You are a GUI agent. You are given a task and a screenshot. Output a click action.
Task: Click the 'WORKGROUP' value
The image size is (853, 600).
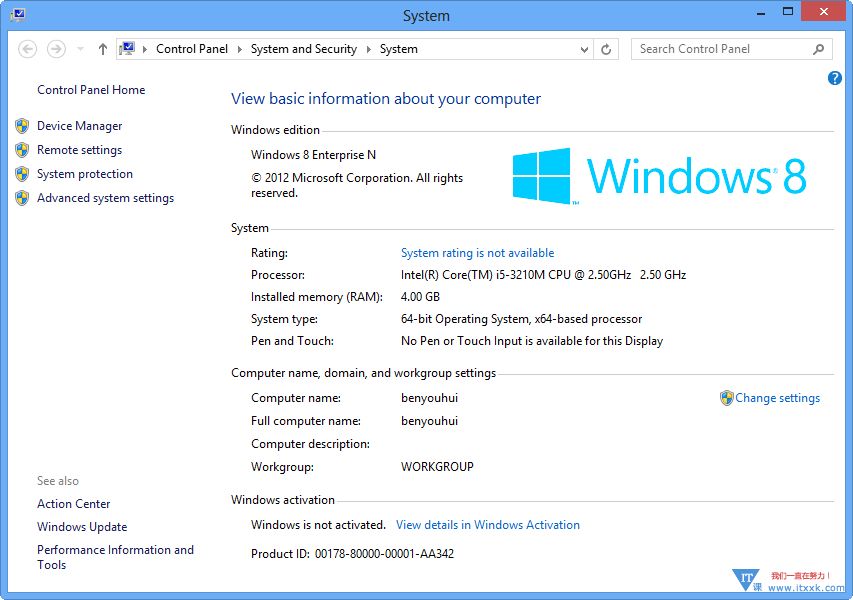[437, 467]
